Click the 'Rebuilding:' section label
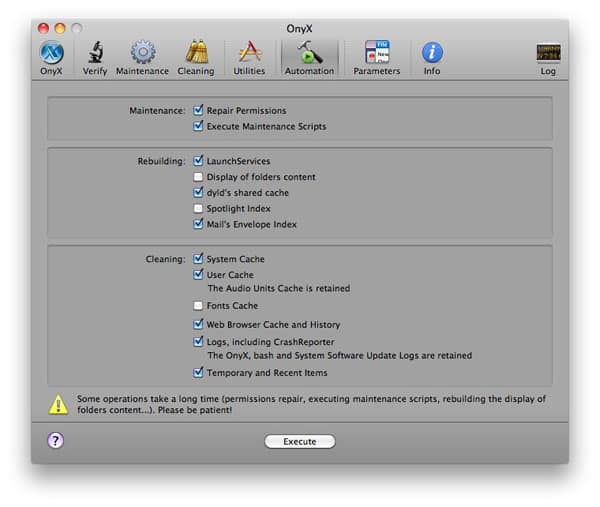600x507 pixels. click(161, 161)
